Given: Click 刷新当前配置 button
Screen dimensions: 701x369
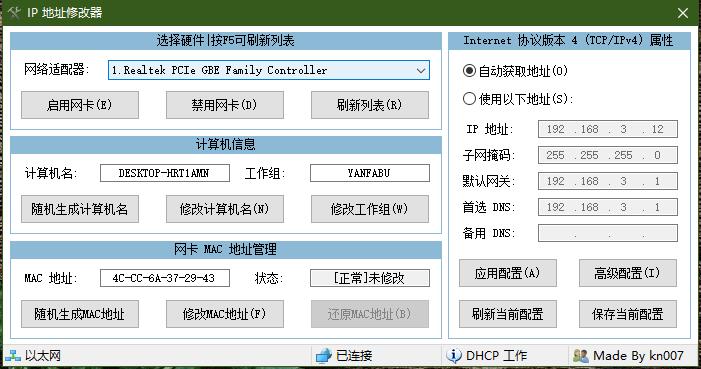Looking at the screenshot, I should pyautogui.click(x=508, y=314).
